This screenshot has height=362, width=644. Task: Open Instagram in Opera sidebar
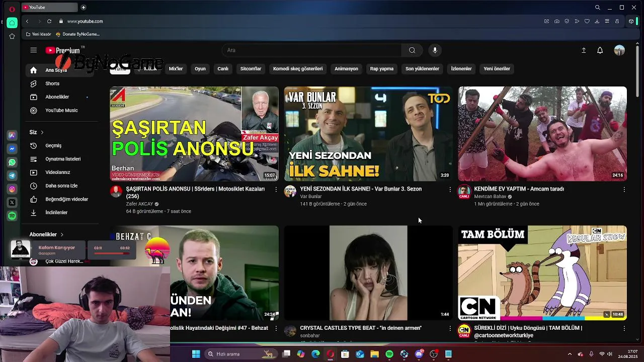pyautogui.click(x=12, y=189)
